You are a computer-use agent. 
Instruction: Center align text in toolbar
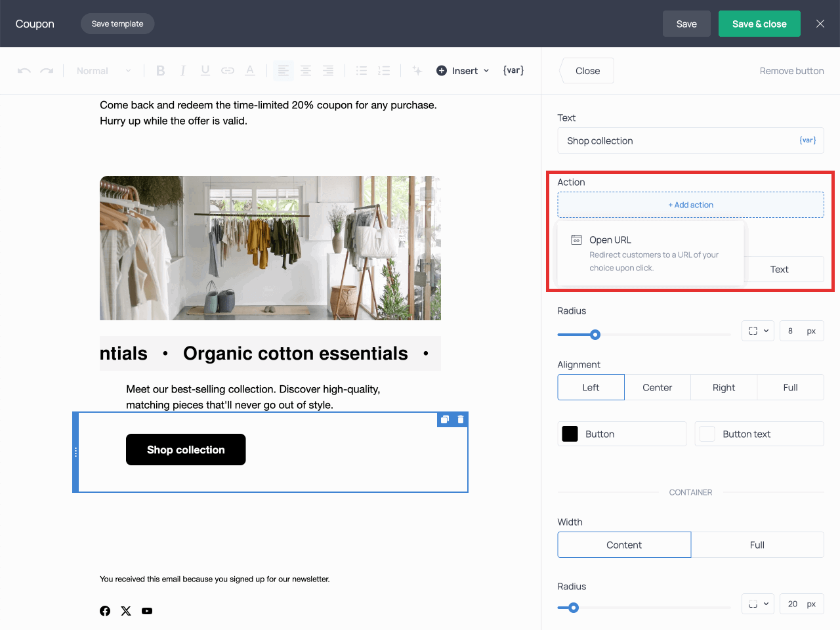pos(306,71)
